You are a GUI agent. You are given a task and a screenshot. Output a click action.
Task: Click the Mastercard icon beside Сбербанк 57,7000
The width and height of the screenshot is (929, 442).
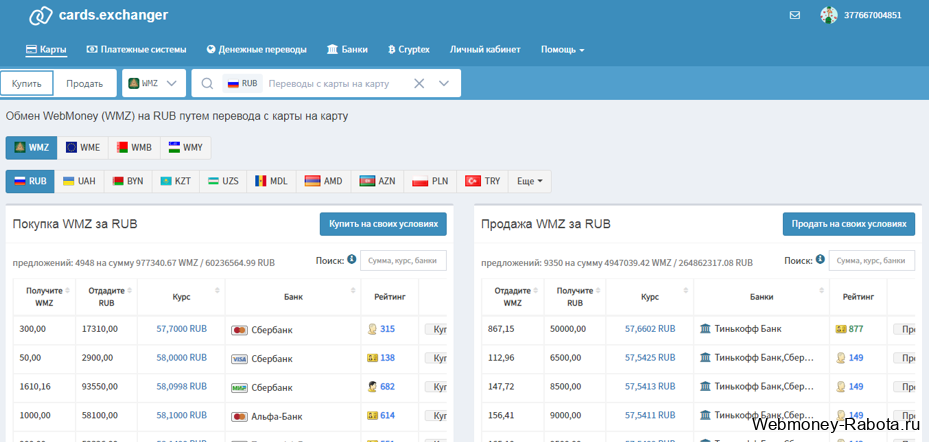coord(239,330)
